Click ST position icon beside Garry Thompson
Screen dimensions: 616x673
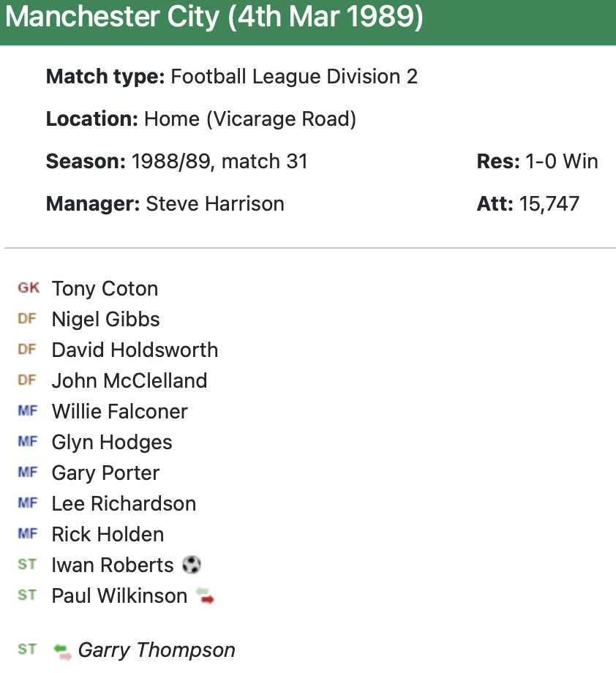point(27,650)
